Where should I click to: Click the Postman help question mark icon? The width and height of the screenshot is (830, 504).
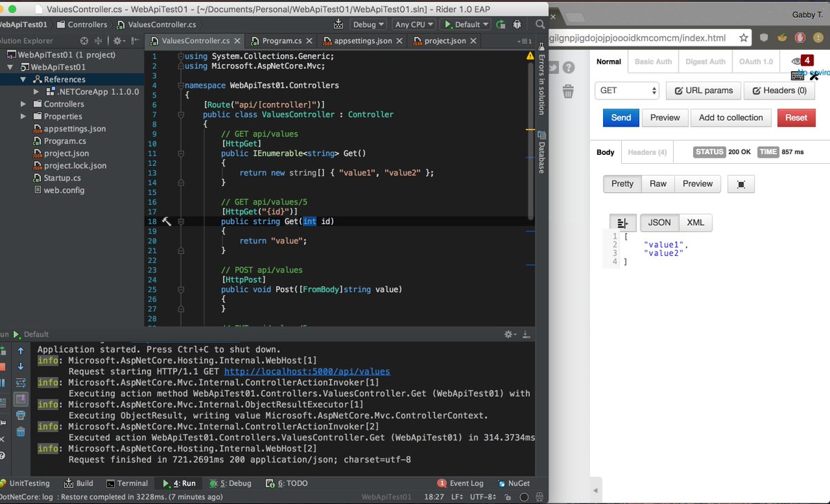[569, 68]
